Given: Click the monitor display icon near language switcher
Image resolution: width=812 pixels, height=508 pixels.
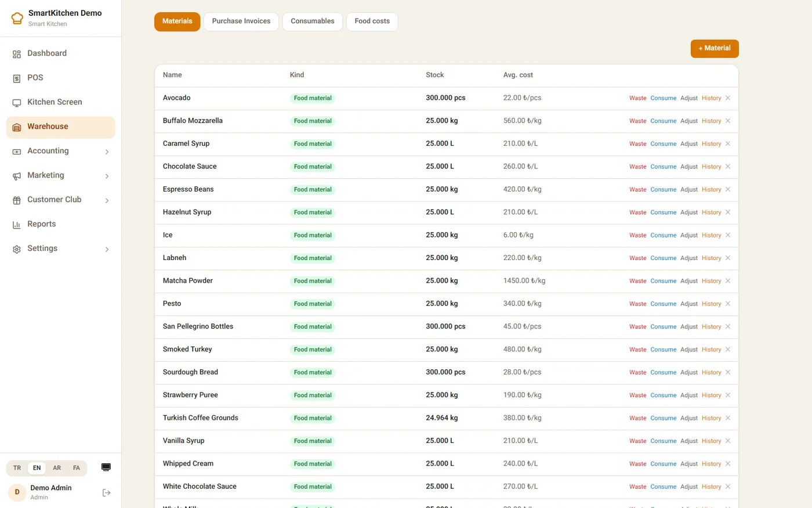Looking at the screenshot, I should coord(106,467).
